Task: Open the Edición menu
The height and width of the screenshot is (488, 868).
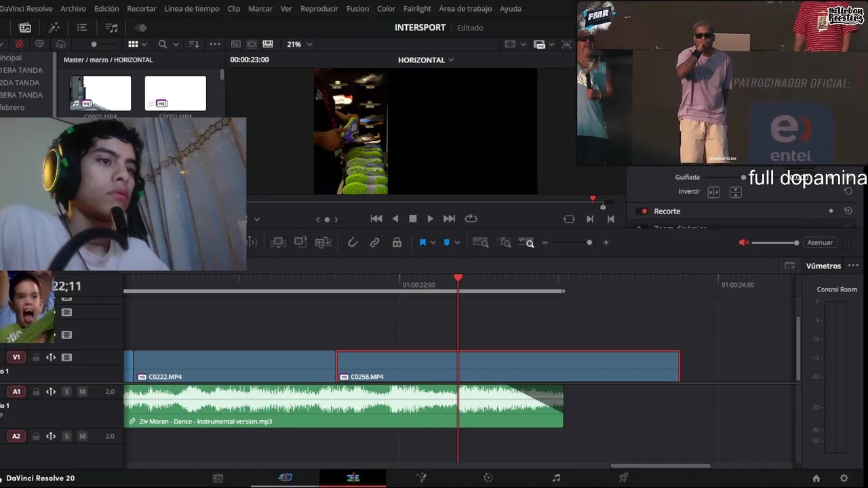Action: click(x=106, y=9)
